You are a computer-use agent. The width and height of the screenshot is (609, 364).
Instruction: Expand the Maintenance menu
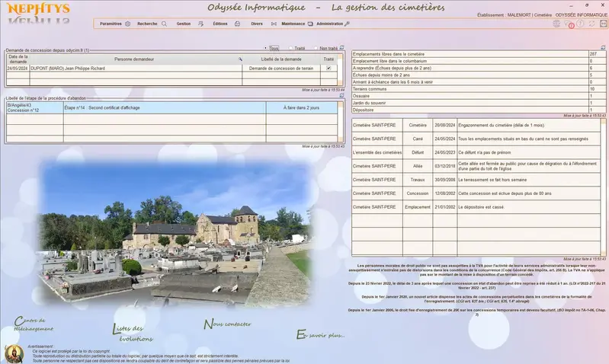[x=293, y=24]
